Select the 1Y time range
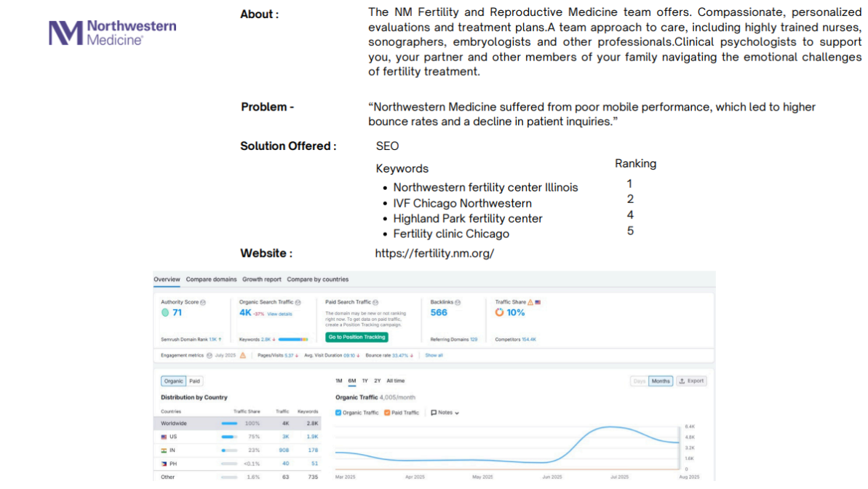This screenshot has height=489, width=868. (365, 381)
